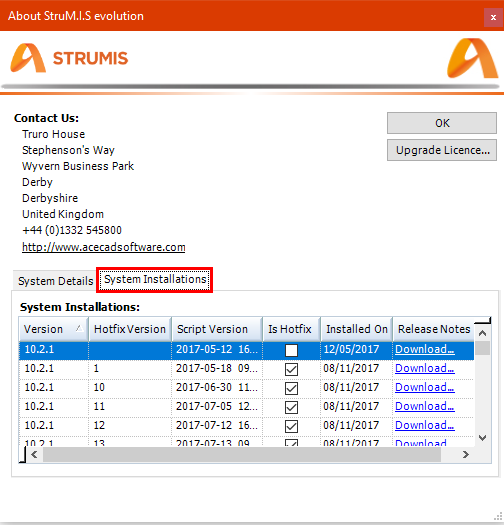
Task: Click the horizontal scrollbar left arrow
Action: click(34, 455)
